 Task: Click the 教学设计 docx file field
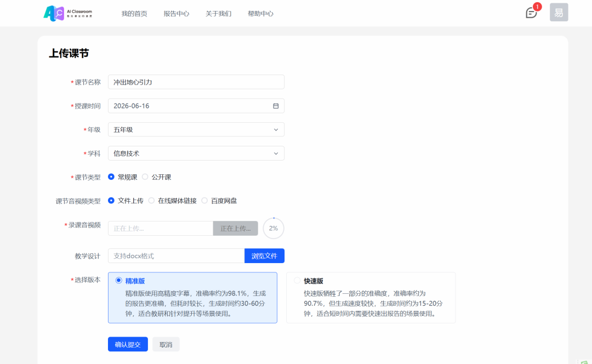click(x=177, y=255)
